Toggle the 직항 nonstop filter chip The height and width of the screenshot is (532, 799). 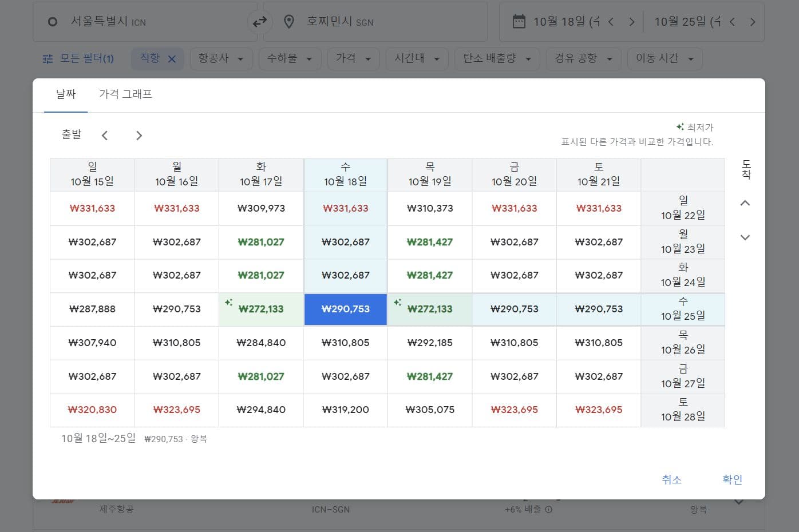click(151, 58)
